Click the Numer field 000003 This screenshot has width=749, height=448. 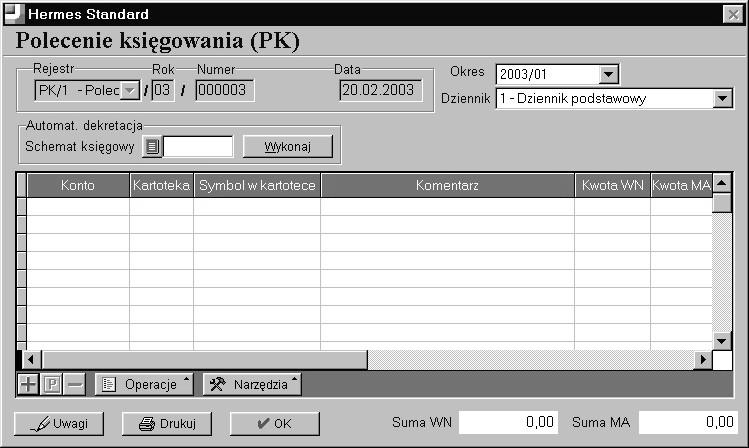click(x=225, y=90)
